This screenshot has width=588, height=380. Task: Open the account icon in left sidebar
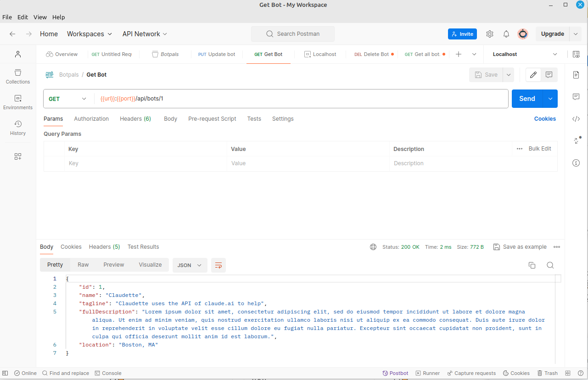[18, 54]
